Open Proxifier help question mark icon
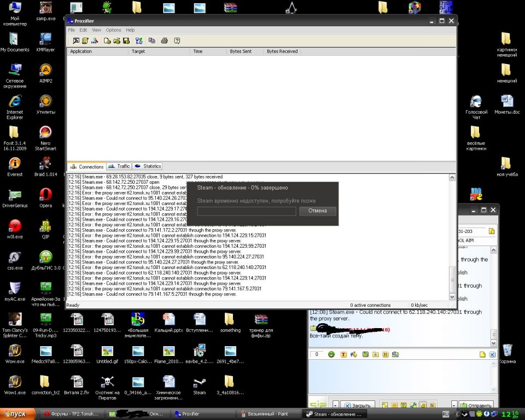Image resolution: width=525 pixels, height=420 pixels. click(177, 41)
